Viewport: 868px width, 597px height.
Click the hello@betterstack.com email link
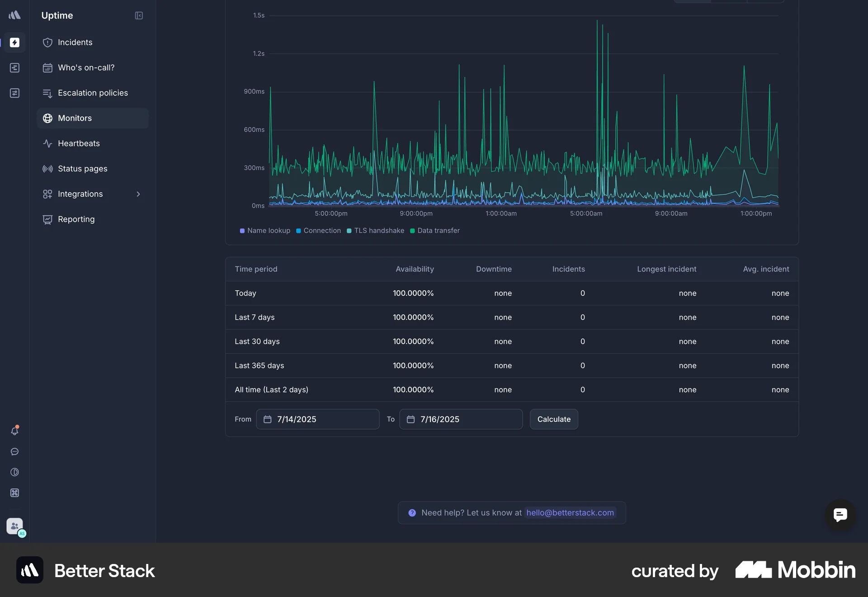point(570,513)
